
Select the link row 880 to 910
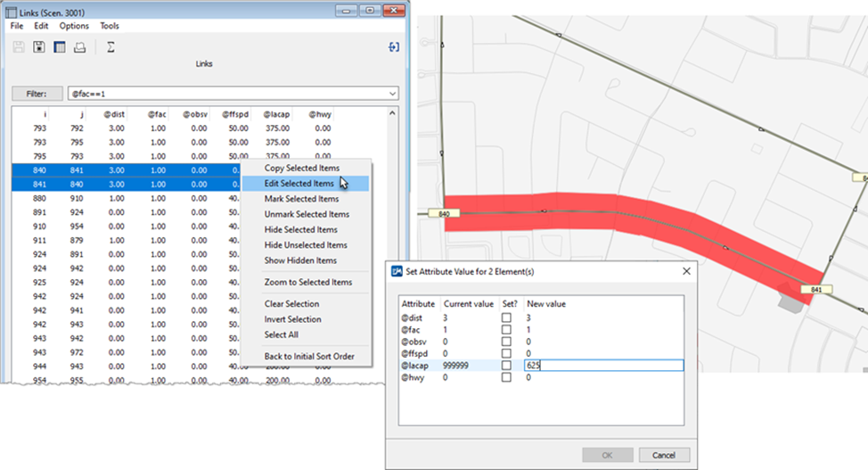(x=127, y=198)
